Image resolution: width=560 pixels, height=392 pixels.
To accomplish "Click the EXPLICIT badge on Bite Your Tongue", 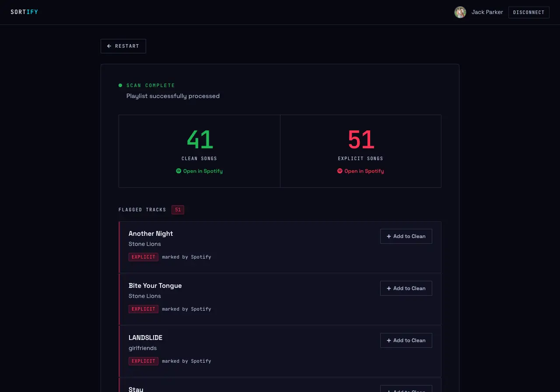I will coord(143,309).
